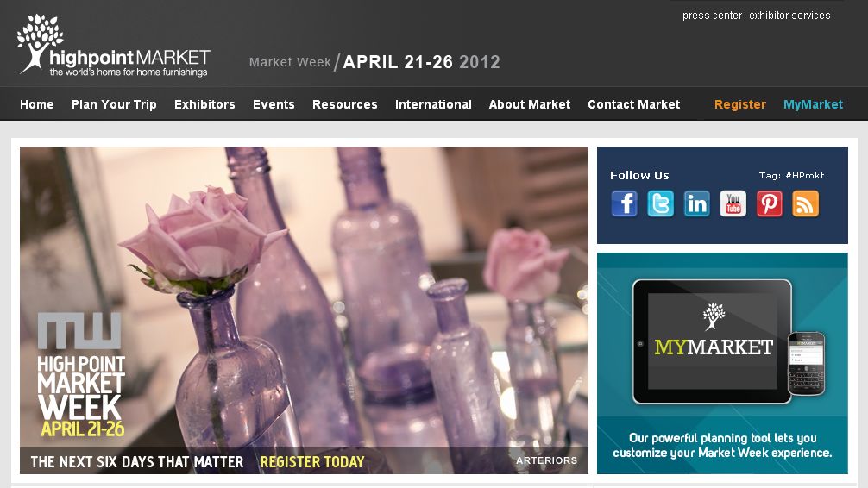Image resolution: width=868 pixels, height=488 pixels.
Task: Select International in the nav bar
Action: (x=433, y=104)
